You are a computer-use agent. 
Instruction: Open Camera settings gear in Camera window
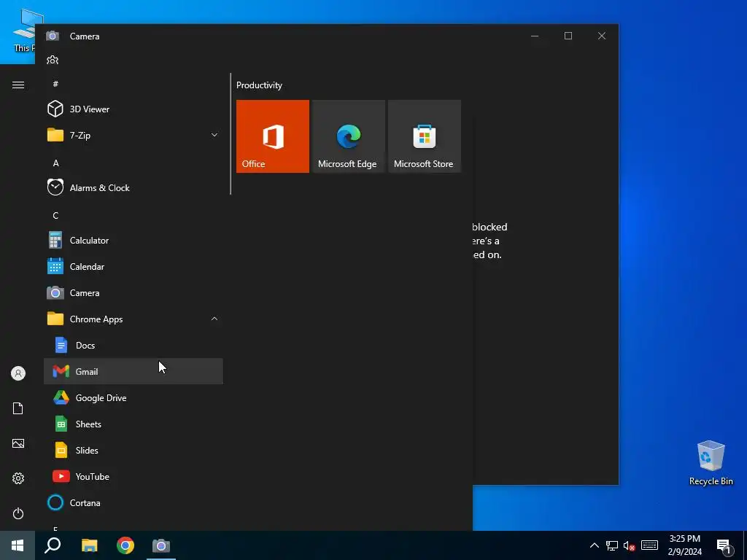(53, 60)
